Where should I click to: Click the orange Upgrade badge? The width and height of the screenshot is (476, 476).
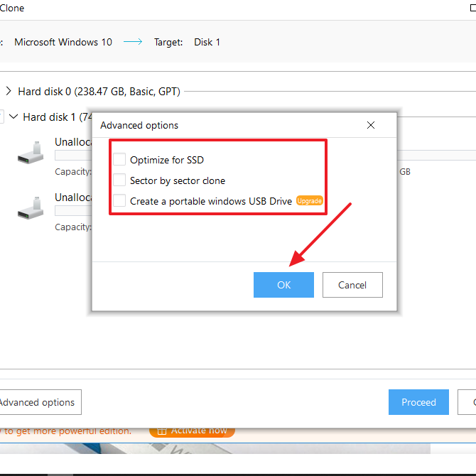[x=309, y=200]
